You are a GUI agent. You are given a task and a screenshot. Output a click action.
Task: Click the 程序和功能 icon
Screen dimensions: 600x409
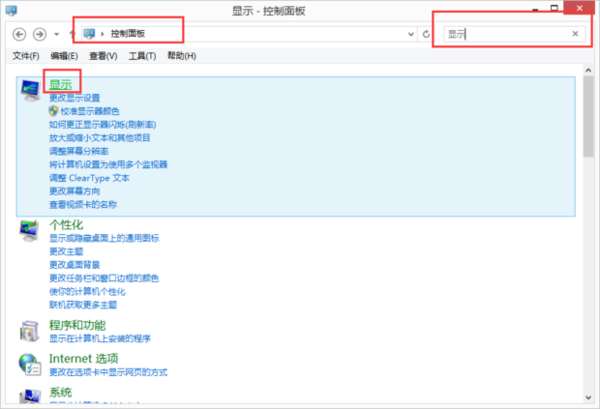coord(29,331)
